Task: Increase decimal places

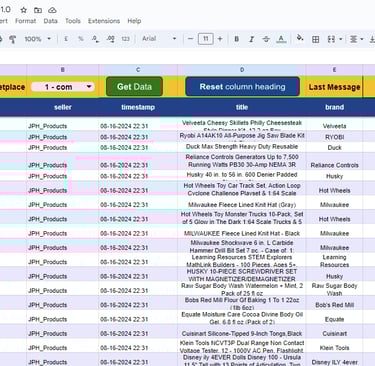Action: [111, 39]
